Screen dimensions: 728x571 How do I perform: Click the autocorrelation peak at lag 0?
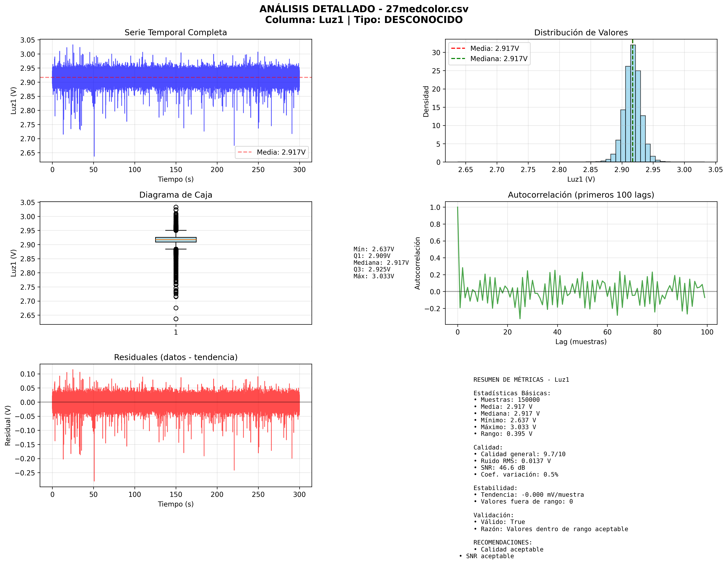pyautogui.click(x=458, y=207)
